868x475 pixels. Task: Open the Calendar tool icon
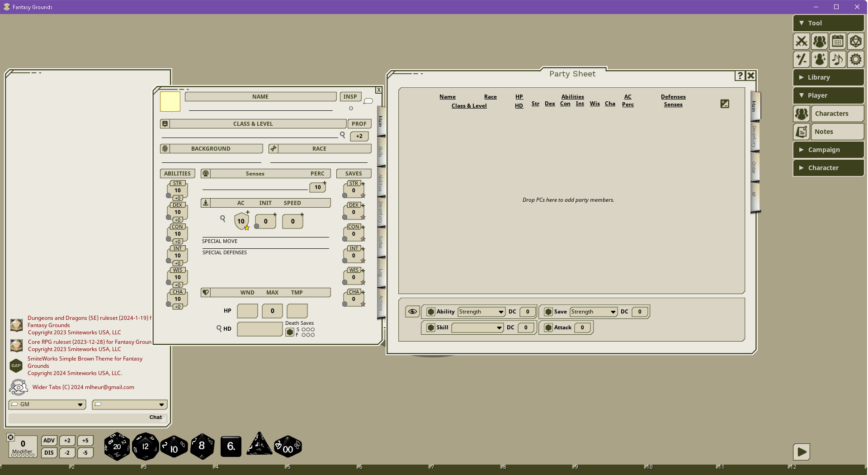pos(838,41)
